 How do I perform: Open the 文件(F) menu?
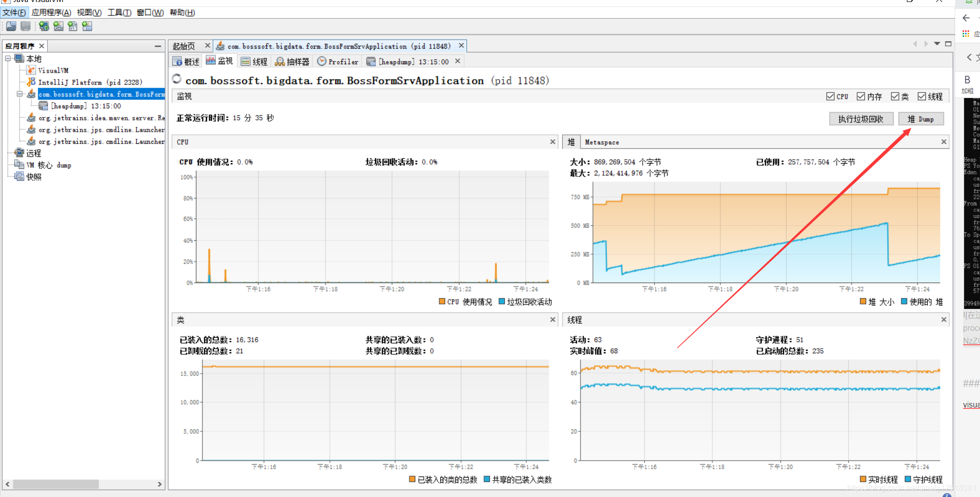tap(14, 12)
